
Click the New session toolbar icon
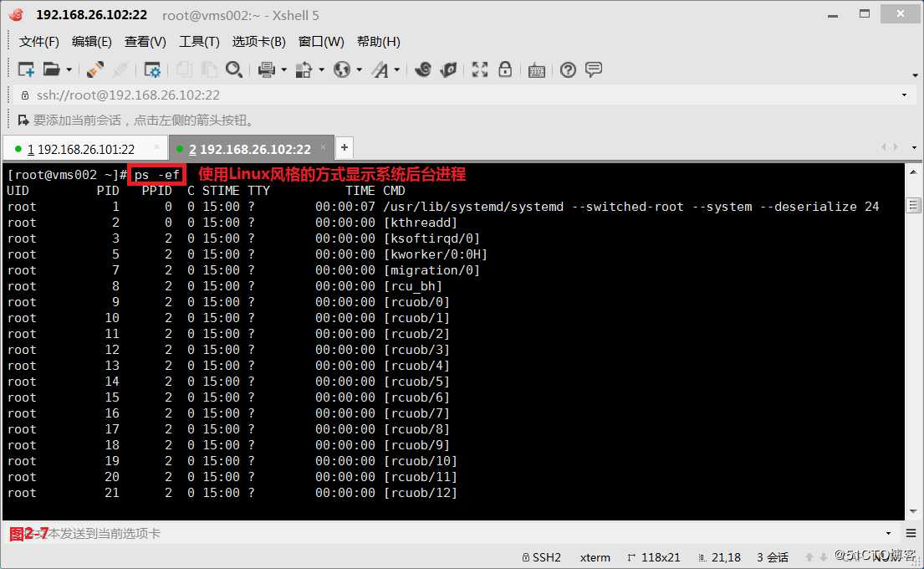tap(26, 69)
